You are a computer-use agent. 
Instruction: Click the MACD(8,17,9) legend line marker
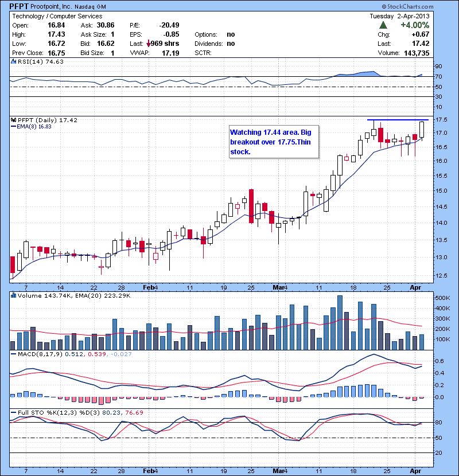click(13, 354)
